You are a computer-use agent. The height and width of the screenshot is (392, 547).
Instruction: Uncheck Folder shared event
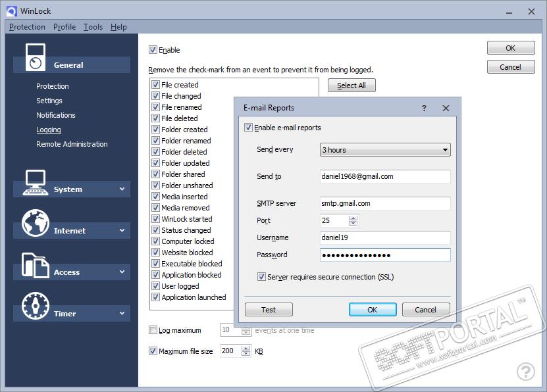(155, 174)
